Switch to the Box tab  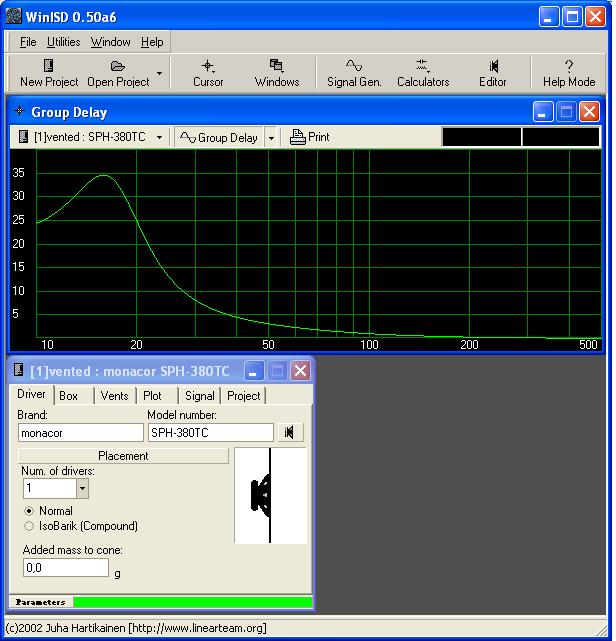pos(68,396)
